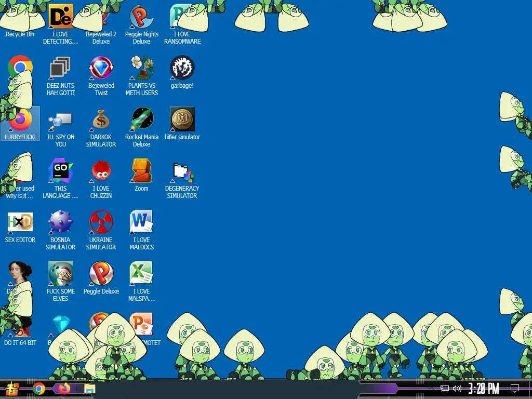Open the Zoom desktop shortcut

tap(141, 175)
